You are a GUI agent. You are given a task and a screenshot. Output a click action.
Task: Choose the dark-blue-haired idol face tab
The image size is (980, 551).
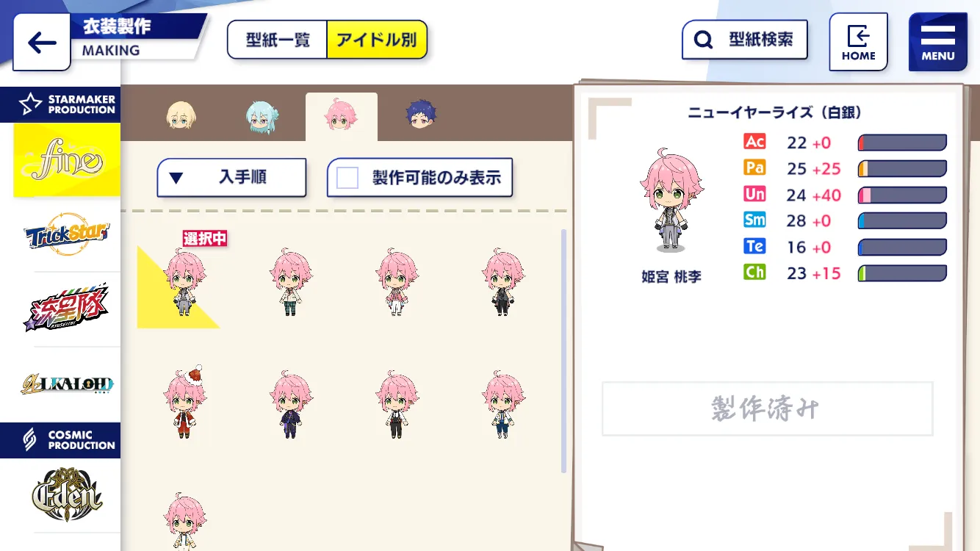coord(421,115)
